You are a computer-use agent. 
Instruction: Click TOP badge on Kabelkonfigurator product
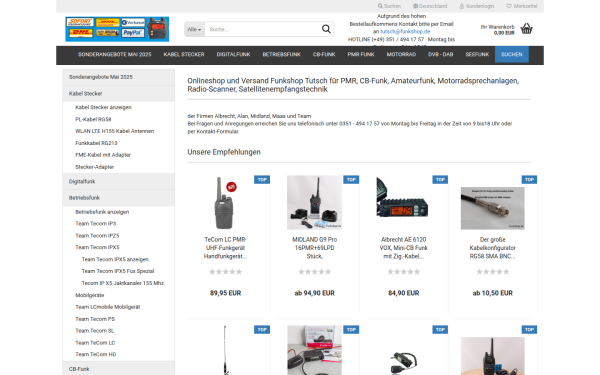point(530,179)
